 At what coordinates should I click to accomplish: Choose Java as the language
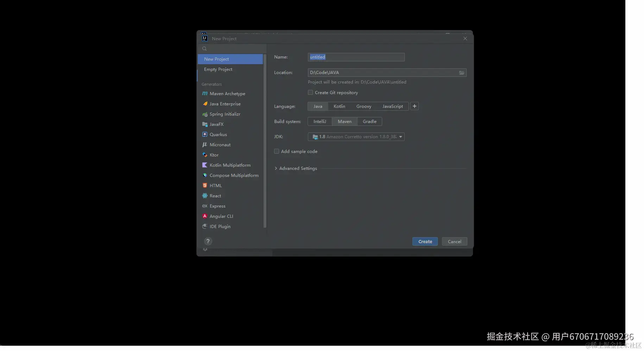[x=318, y=106]
